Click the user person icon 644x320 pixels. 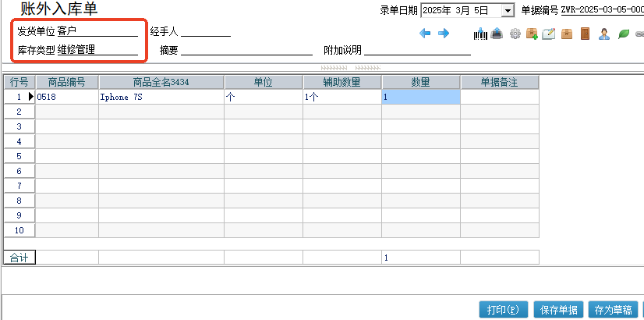tap(604, 34)
